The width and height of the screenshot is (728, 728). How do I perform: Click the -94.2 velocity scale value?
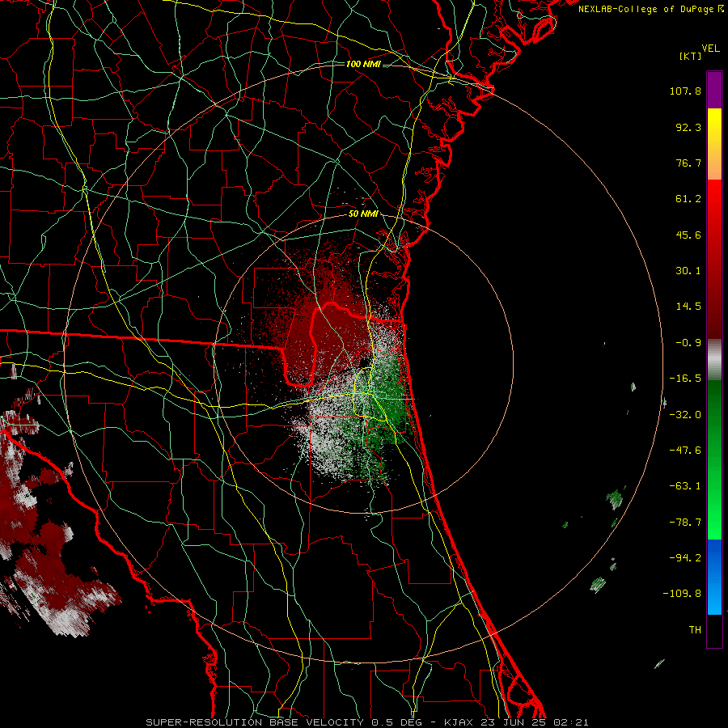pos(685,558)
